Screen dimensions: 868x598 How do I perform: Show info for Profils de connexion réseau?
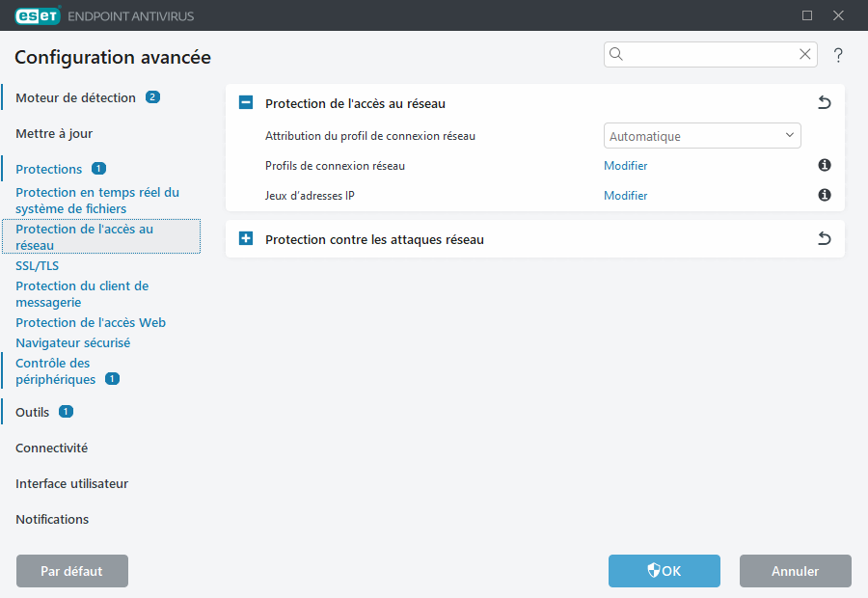[825, 166]
